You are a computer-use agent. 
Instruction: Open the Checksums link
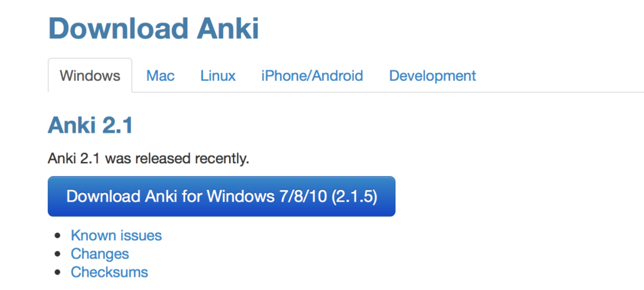110,272
